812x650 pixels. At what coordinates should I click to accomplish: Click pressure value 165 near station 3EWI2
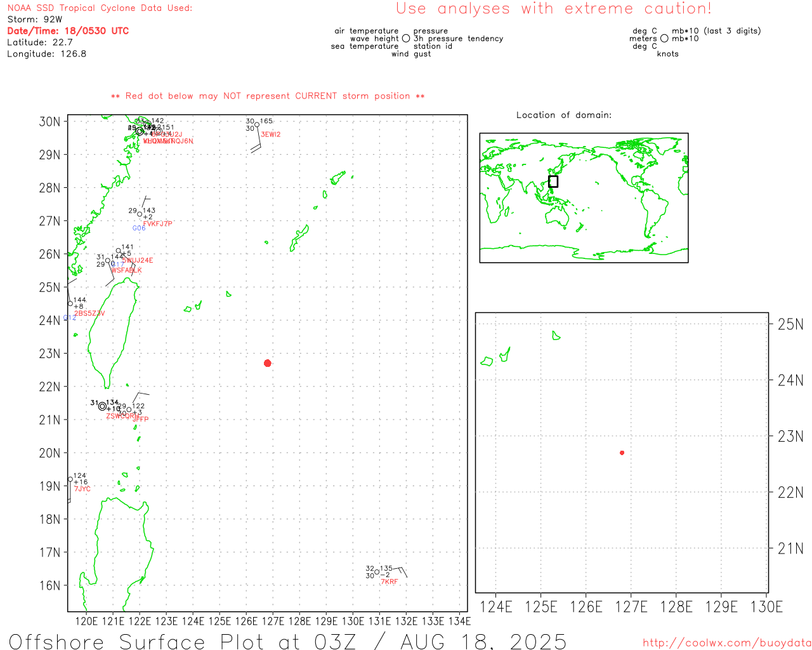click(x=266, y=121)
